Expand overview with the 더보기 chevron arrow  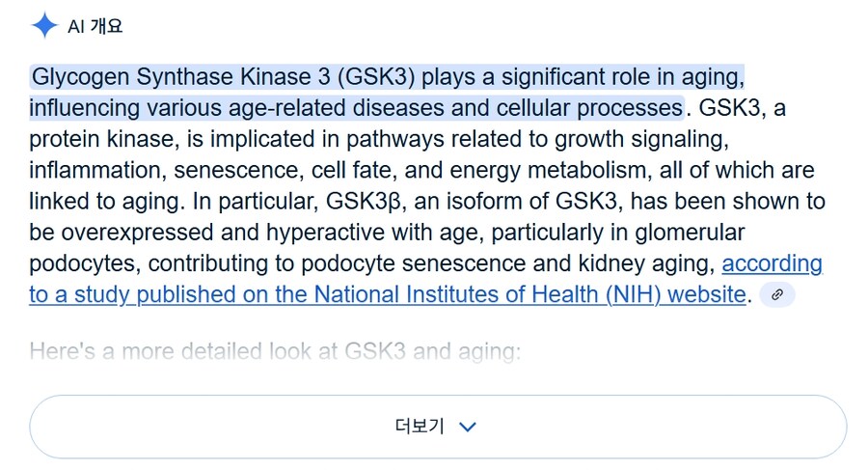pos(468,427)
